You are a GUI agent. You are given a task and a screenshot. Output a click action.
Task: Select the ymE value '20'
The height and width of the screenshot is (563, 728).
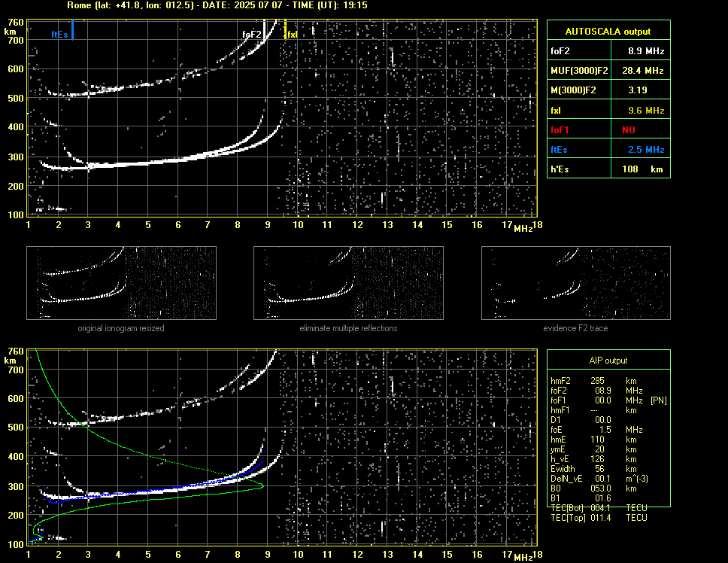pyautogui.click(x=599, y=449)
